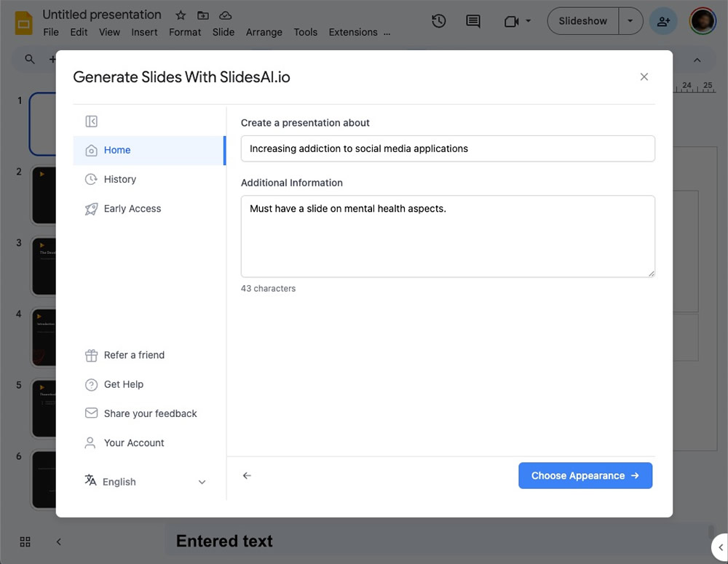
Task: Collapse the SlidesAI sidebar panel icon
Action: (92, 122)
